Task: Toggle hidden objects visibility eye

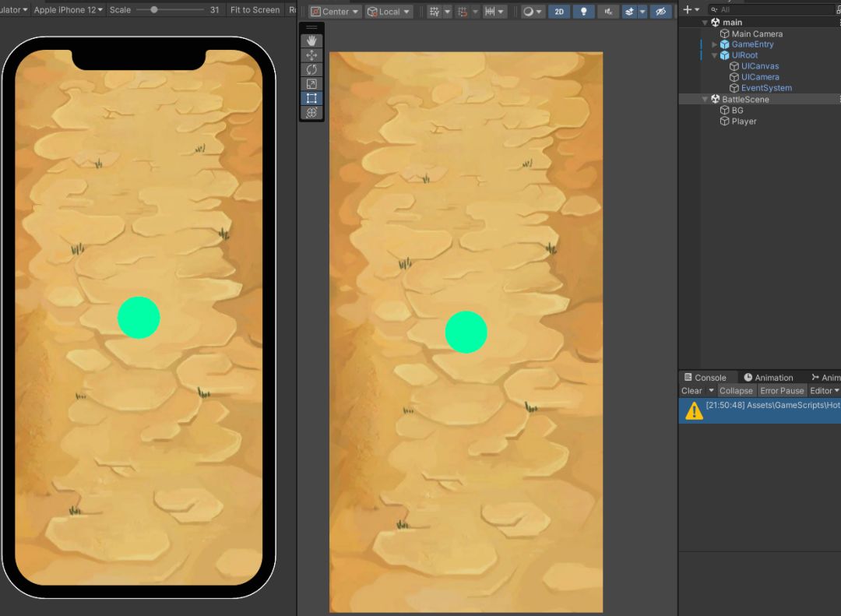Action: (661, 11)
